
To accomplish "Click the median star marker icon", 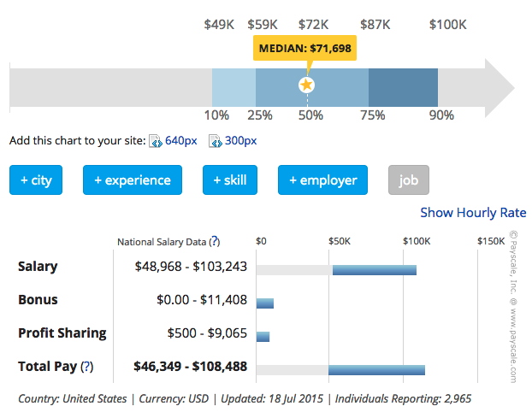I will (306, 85).
